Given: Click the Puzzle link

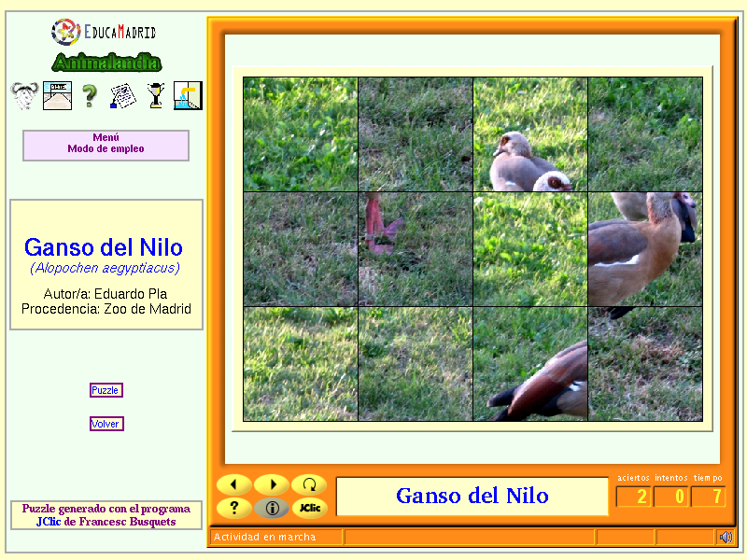Looking at the screenshot, I should [x=106, y=390].
